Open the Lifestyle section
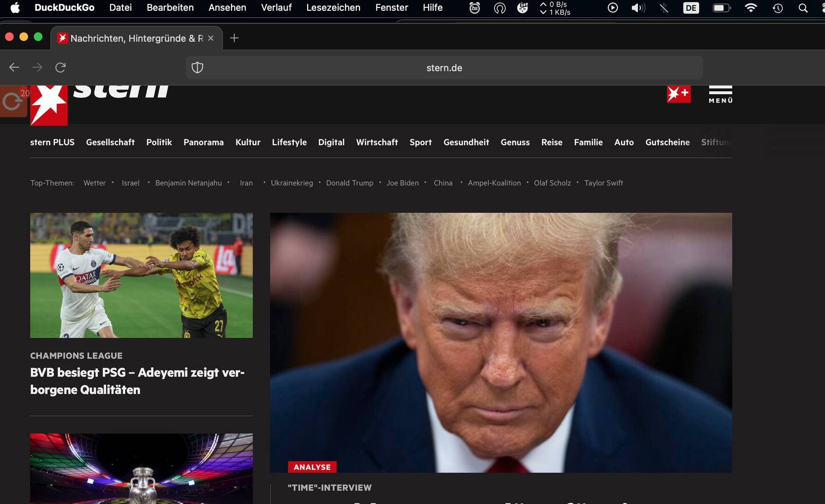This screenshot has width=825, height=504. coord(289,142)
